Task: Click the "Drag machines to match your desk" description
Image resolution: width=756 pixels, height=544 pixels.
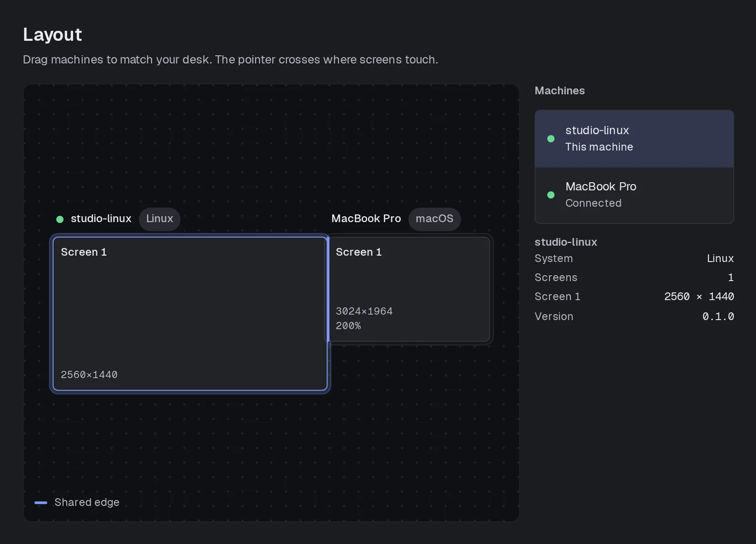Action: [x=231, y=59]
